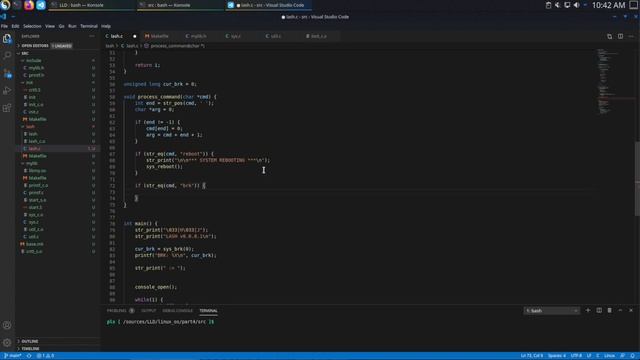Open the Extensions view
640x360 pixels.
7,108
